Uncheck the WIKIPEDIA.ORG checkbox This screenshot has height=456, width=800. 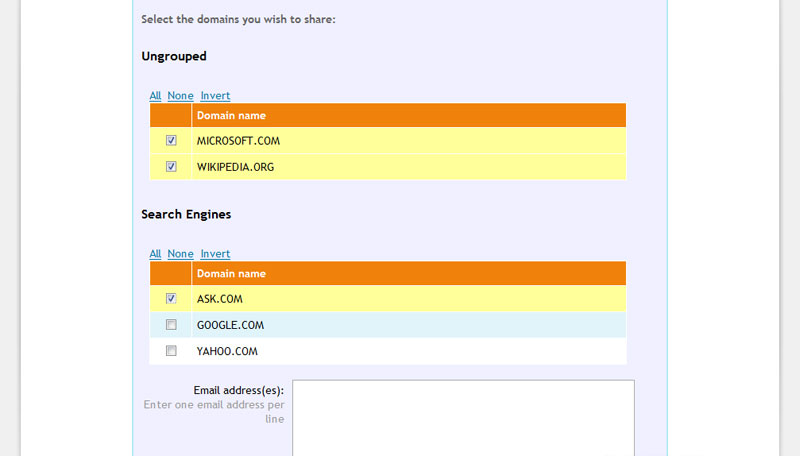[x=171, y=167]
